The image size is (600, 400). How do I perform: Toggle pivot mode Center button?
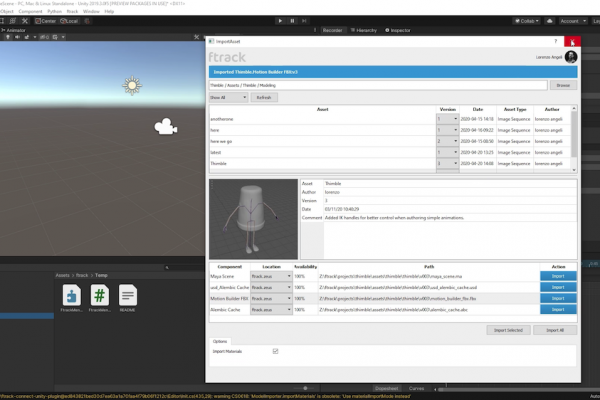[46, 21]
